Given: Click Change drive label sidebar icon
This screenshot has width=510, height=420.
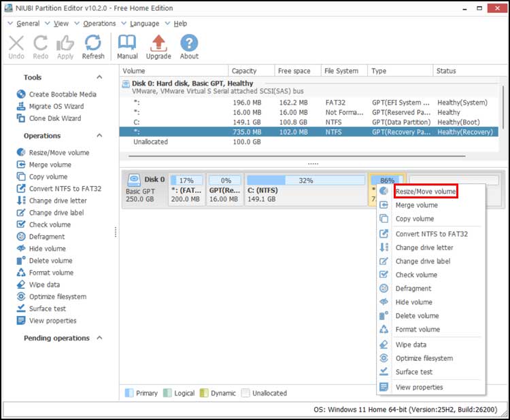Looking at the screenshot, I should coord(21,213).
